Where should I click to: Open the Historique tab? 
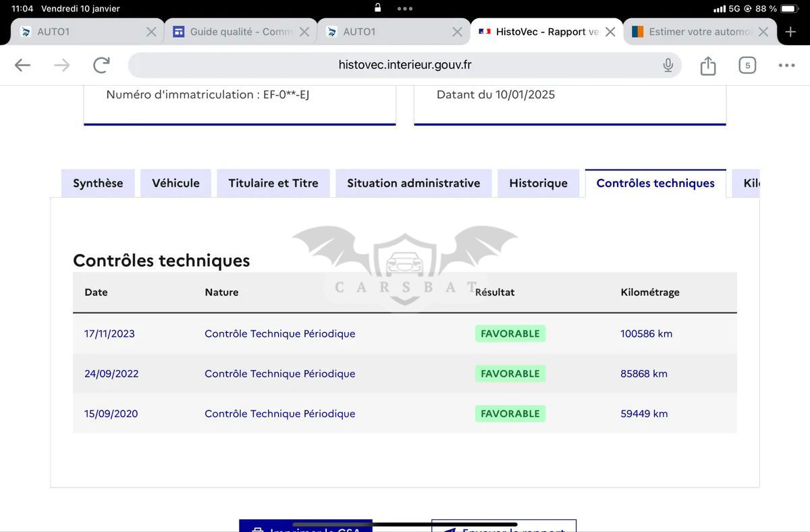539,183
